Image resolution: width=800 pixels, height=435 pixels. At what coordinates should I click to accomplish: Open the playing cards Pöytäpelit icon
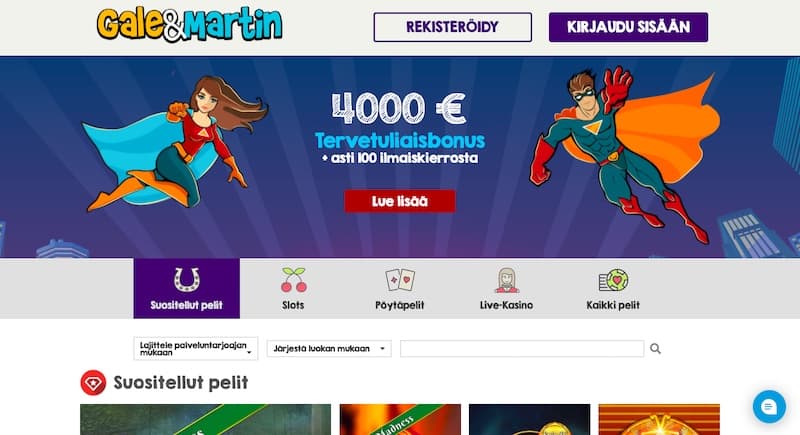[400, 280]
